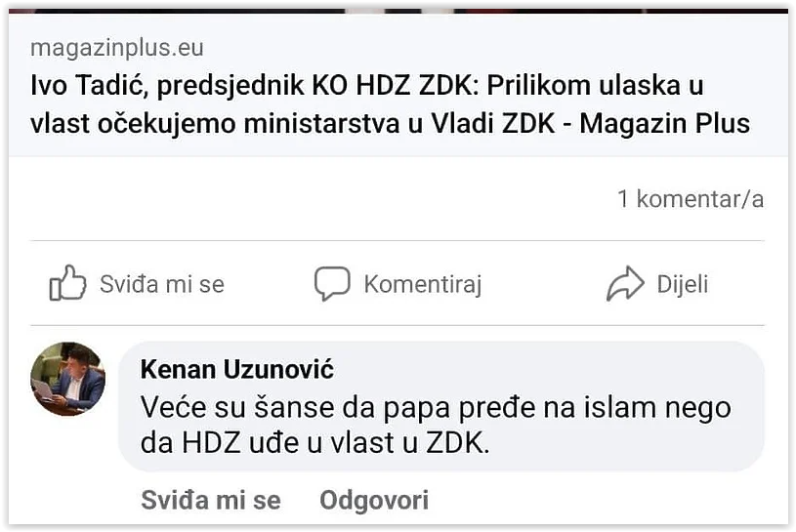
Task: Click the grey comment bubble's blank right side
Action: point(635,444)
